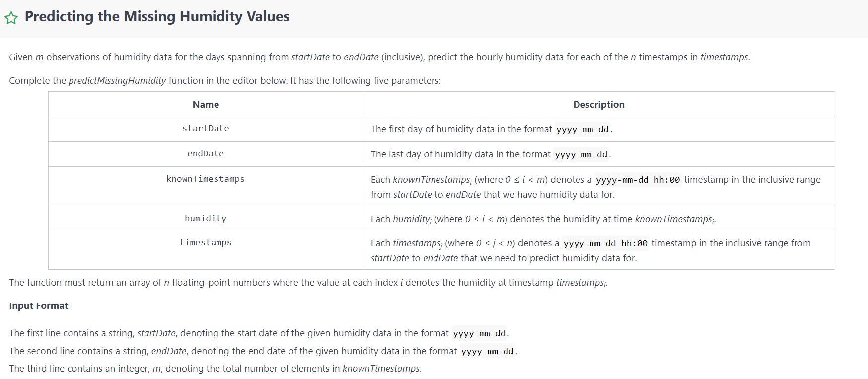Click the italic predictMissingHumidity function name
Screen dimensions: 868x379
(x=117, y=80)
